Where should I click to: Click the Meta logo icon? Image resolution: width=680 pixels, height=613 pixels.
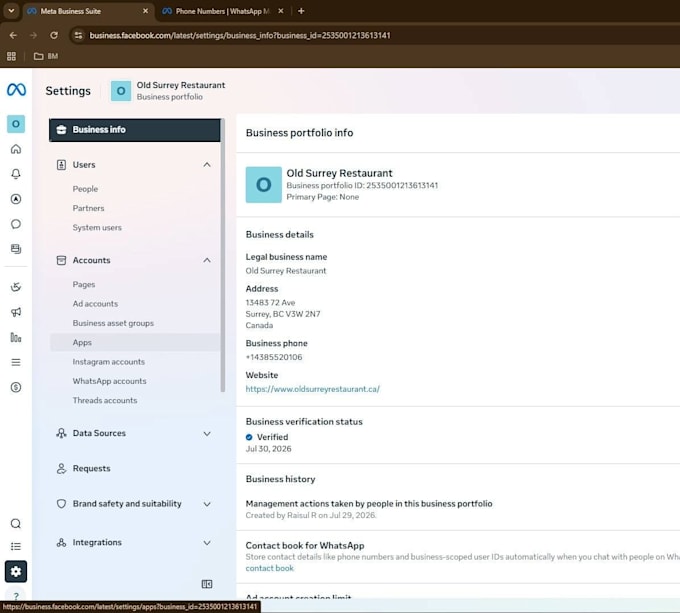[x=16, y=90]
